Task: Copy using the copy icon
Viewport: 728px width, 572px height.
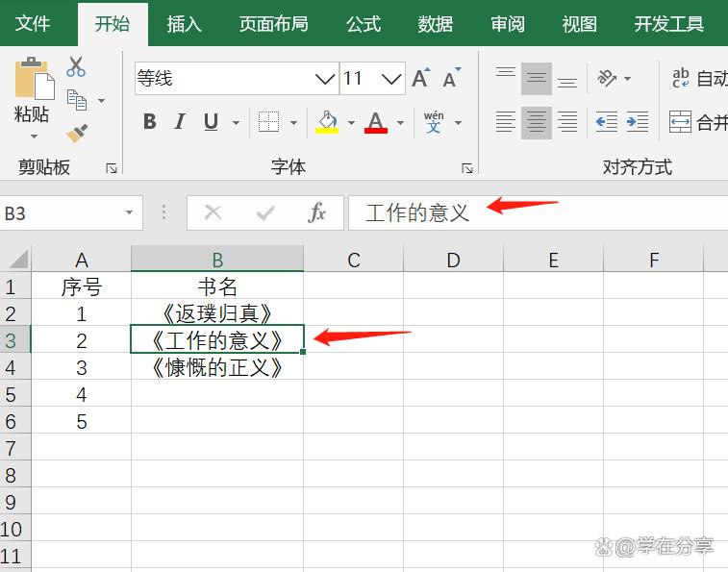Action: click(x=77, y=100)
